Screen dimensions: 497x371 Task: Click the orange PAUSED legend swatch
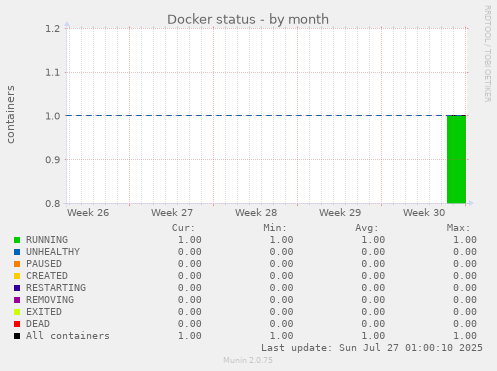pyautogui.click(x=17, y=264)
